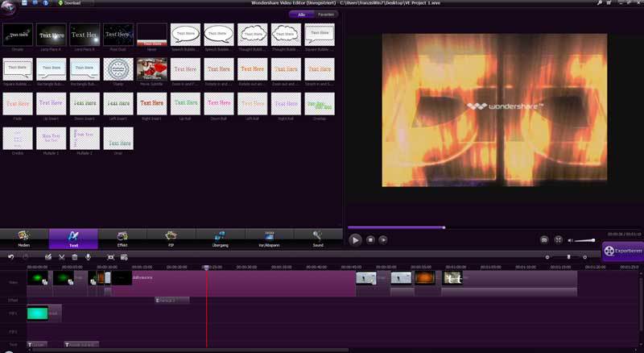Image resolution: width=644 pixels, height=353 pixels.
Task: Open the Übergang transitions tab
Action: pos(220,239)
